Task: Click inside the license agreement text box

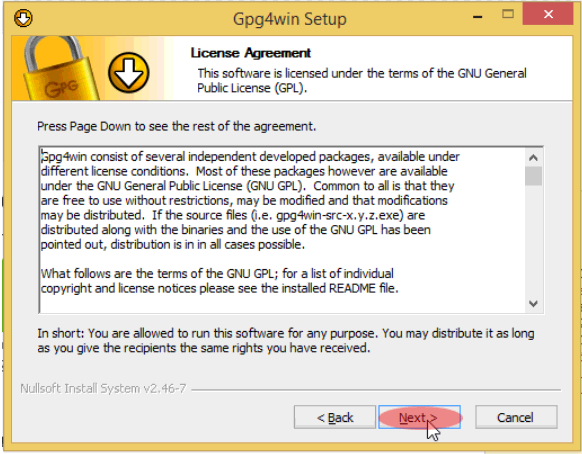Action: pos(282,230)
